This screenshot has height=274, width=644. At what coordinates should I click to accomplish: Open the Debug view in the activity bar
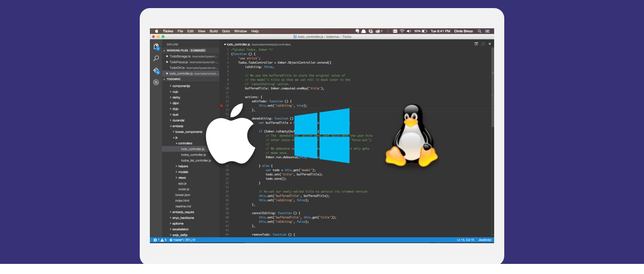[x=156, y=82]
